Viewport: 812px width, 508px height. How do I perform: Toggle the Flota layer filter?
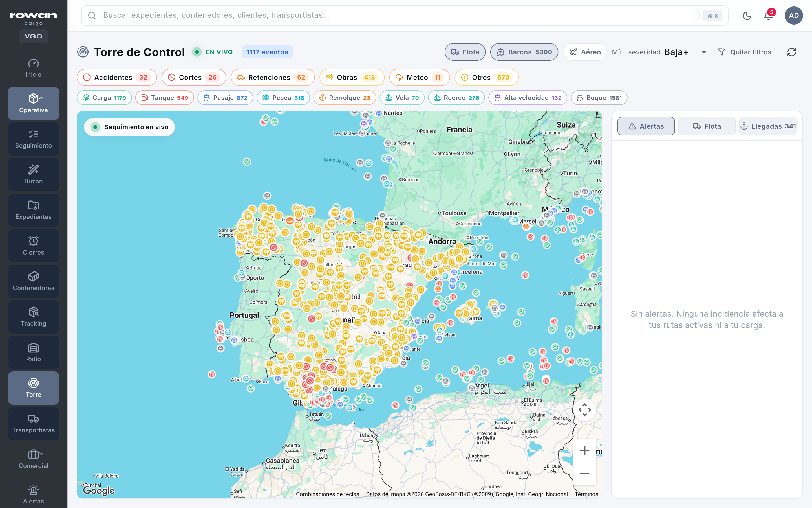tap(465, 52)
